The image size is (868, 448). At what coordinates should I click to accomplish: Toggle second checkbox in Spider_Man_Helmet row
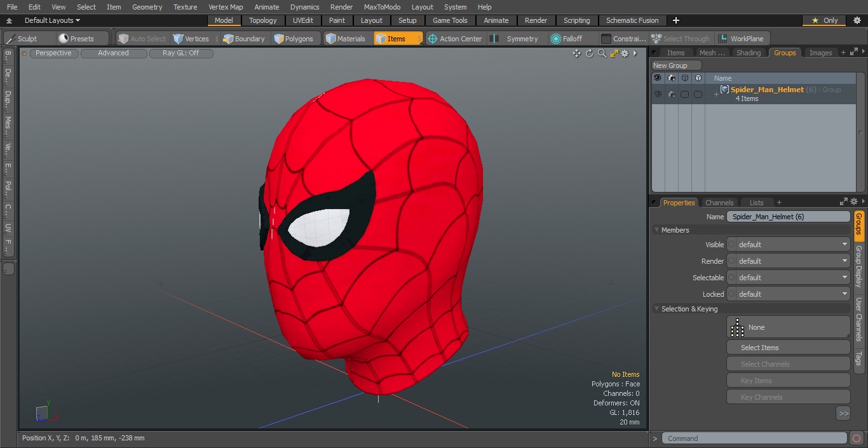click(x=698, y=94)
